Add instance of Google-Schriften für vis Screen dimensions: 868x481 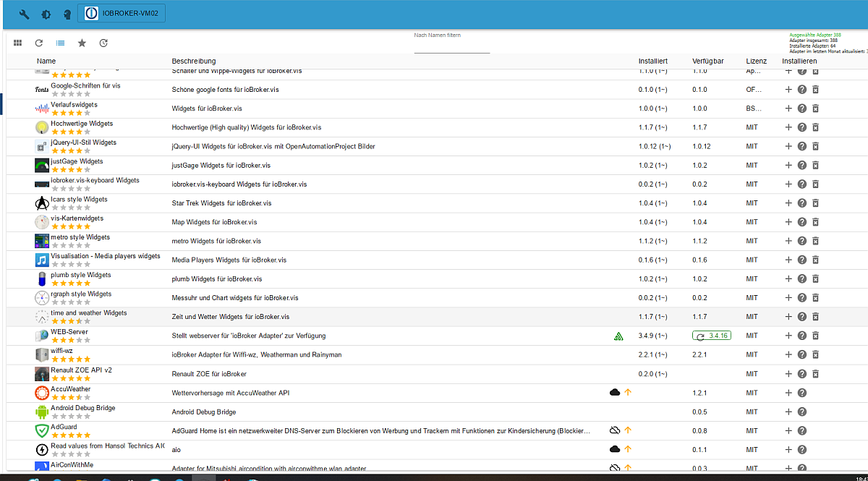[788, 90]
